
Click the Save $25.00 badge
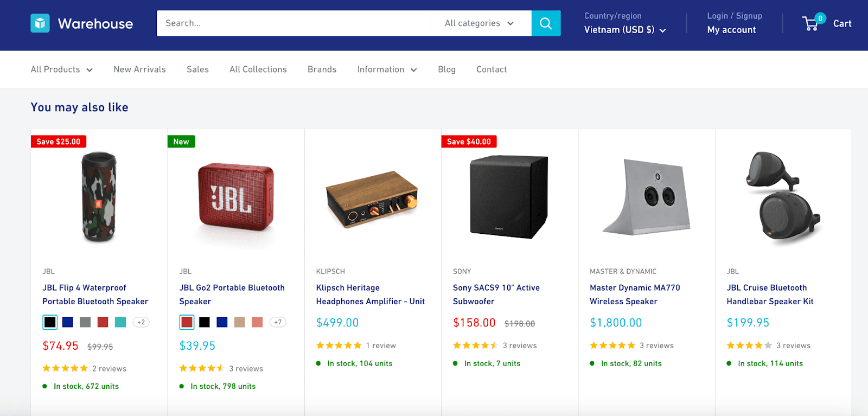(x=59, y=142)
